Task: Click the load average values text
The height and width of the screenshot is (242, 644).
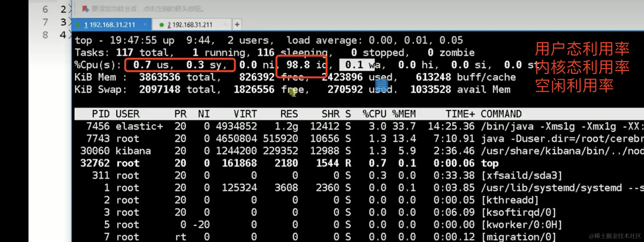Action: click(416, 40)
